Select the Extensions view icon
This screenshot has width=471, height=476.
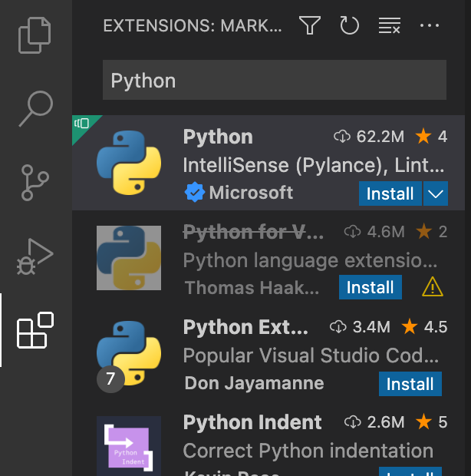click(x=35, y=330)
